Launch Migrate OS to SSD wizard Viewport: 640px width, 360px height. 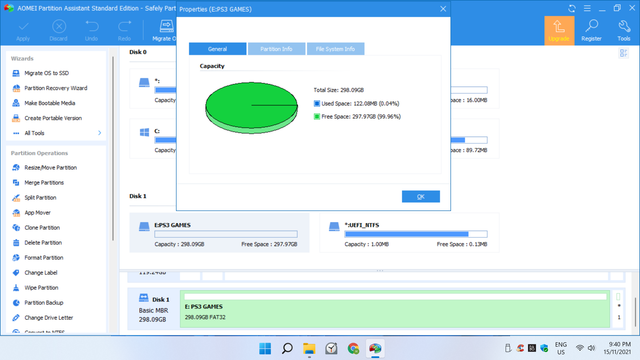click(46, 73)
